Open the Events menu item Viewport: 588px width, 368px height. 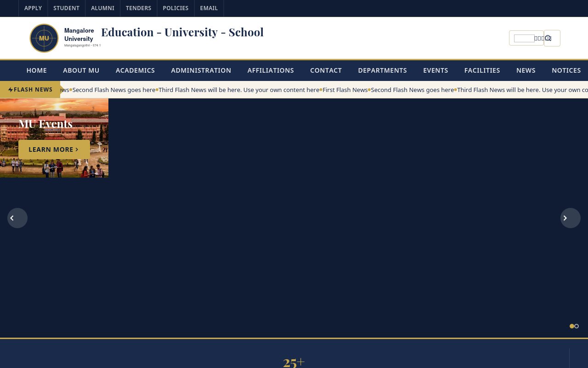click(435, 70)
